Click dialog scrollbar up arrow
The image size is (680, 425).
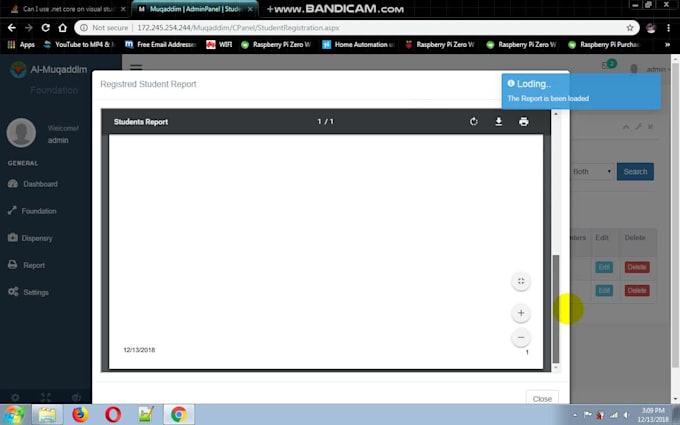click(556, 114)
